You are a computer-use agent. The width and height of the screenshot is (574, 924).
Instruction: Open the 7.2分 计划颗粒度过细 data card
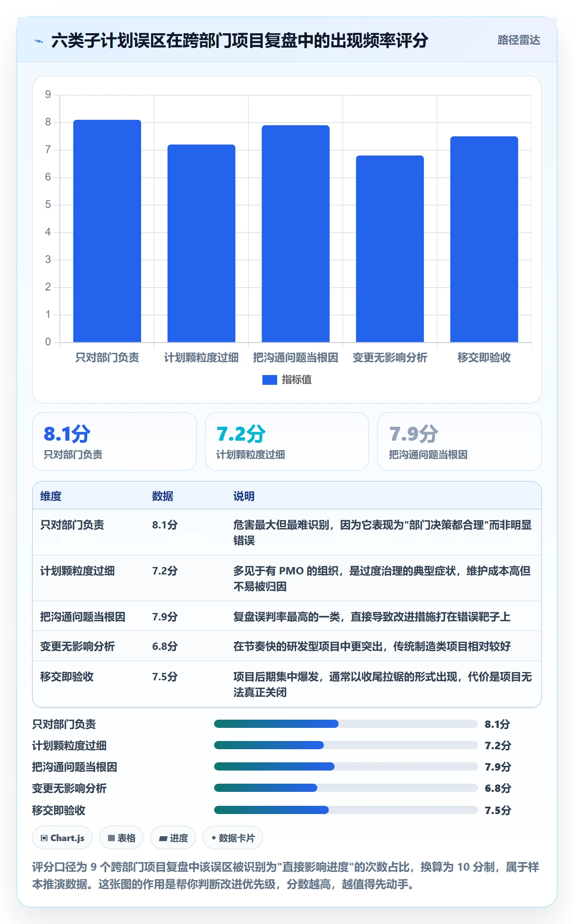287,441
